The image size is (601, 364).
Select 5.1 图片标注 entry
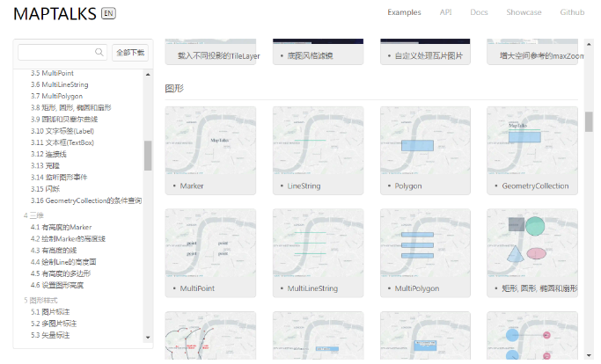50,312
